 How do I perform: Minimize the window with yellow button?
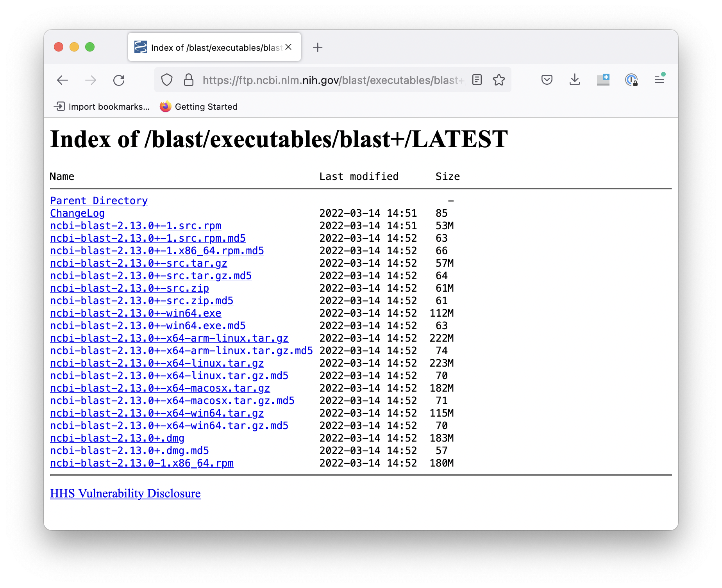coord(74,47)
